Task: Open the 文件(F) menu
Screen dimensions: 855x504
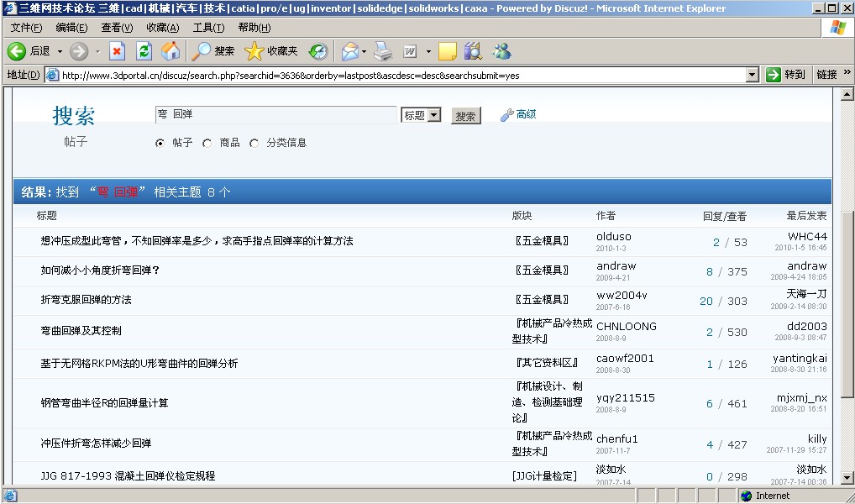Action: pyautogui.click(x=26, y=27)
